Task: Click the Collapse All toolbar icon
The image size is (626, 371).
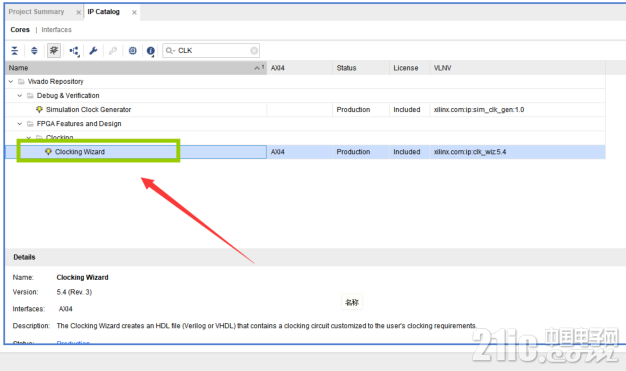Action: tap(15, 51)
